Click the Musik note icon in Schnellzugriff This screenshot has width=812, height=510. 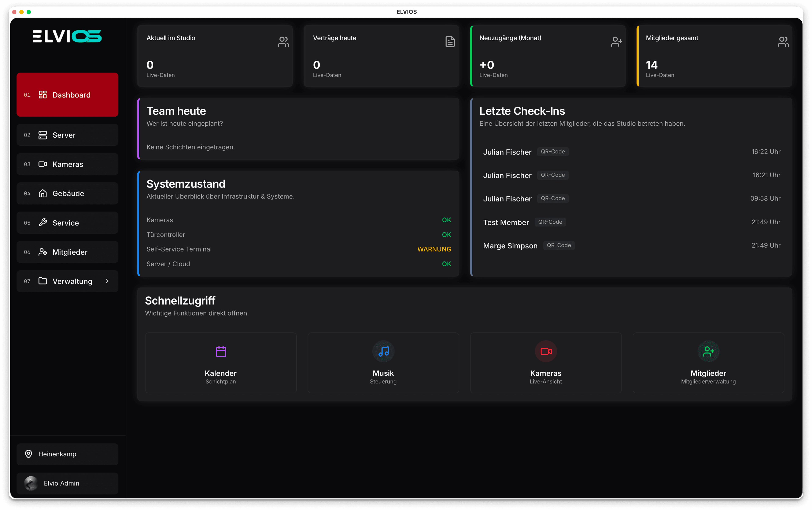point(383,351)
